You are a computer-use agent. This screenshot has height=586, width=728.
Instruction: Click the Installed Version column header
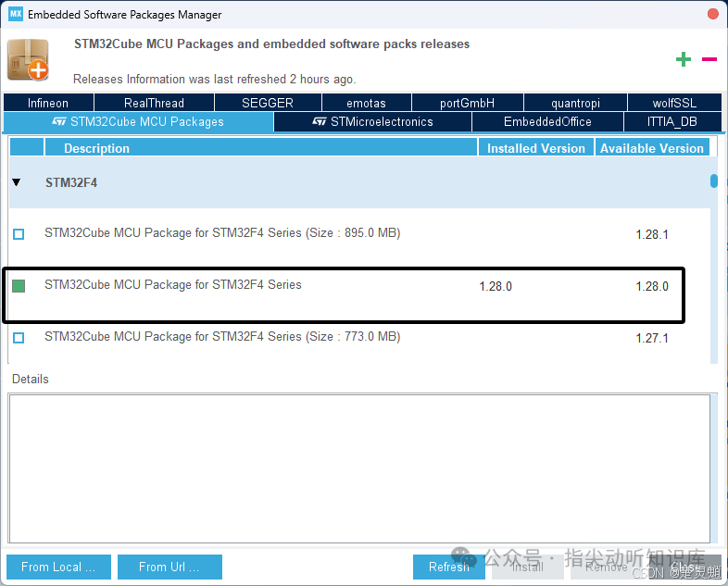[x=536, y=147]
